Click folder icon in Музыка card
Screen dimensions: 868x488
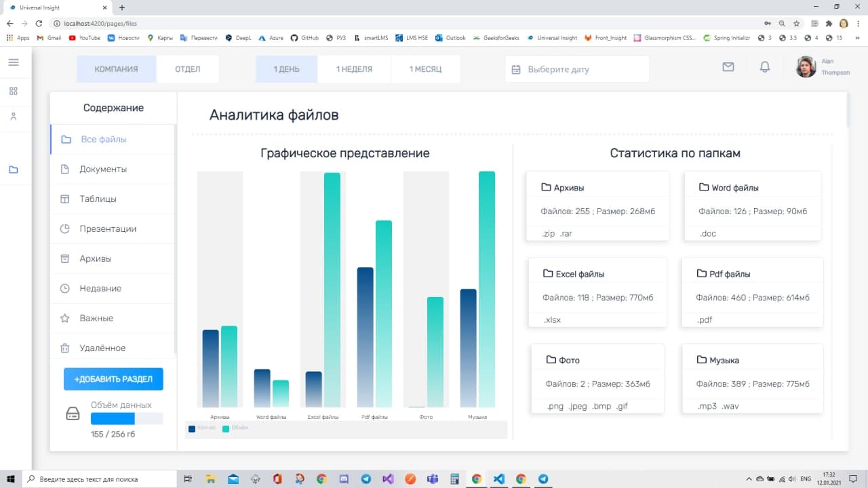(702, 360)
